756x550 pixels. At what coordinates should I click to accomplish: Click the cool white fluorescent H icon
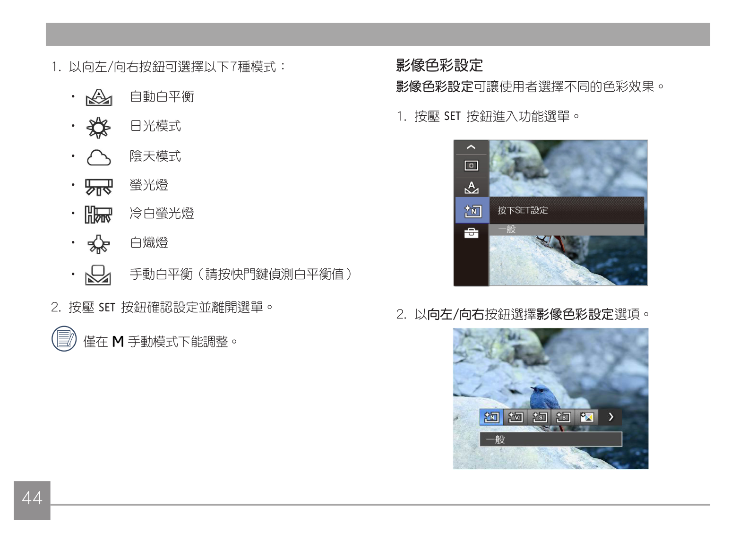click(98, 215)
